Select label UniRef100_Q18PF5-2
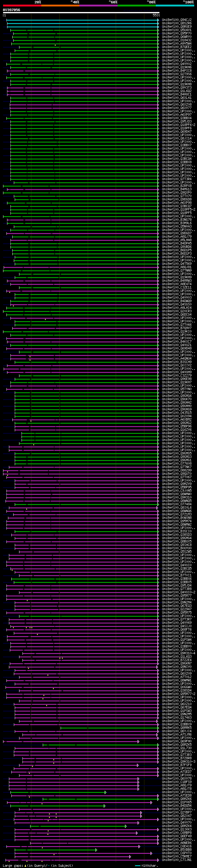 pos(179,210)
